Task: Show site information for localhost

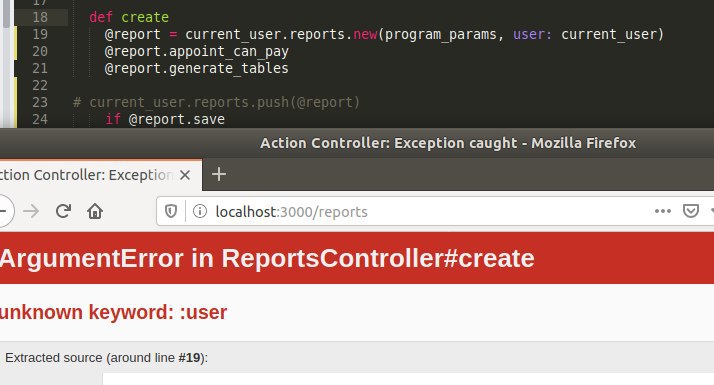Action: click(200, 211)
